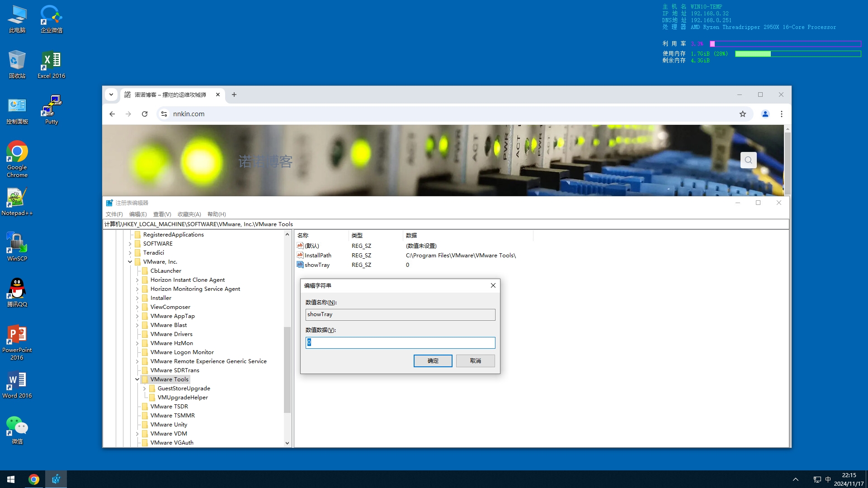The height and width of the screenshot is (488, 868).
Task: Select the VMware Unity registry key
Action: pos(169,425)
